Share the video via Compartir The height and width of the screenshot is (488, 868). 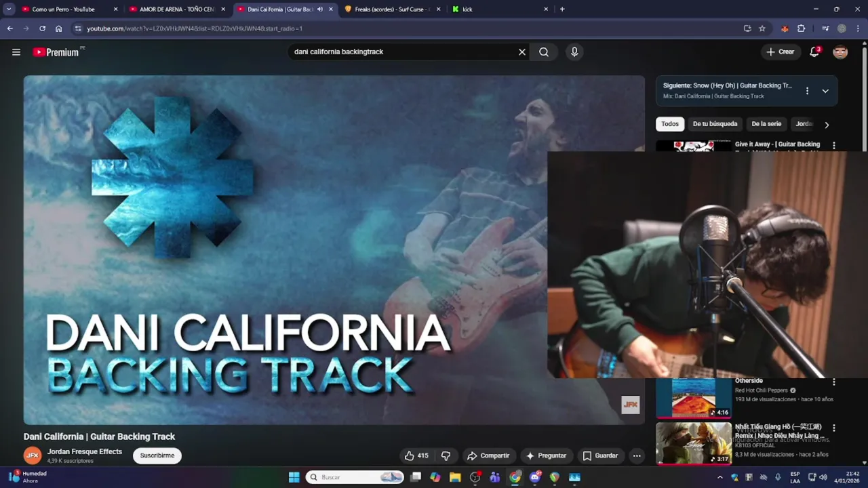coord(488,455)
